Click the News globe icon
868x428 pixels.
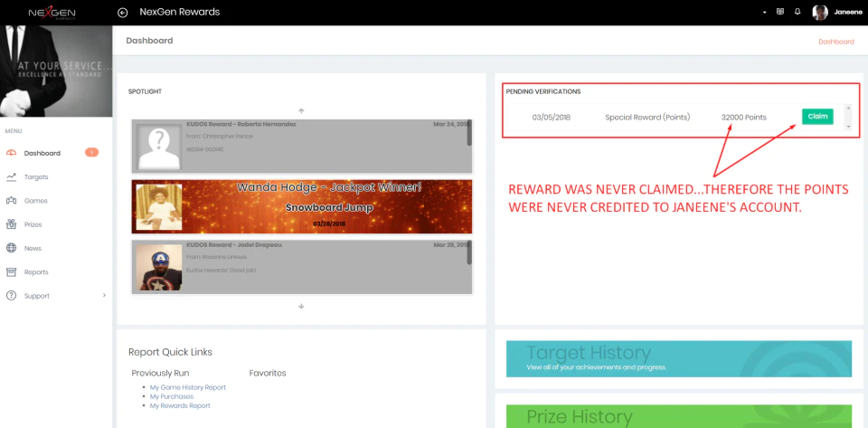(11, 248)
